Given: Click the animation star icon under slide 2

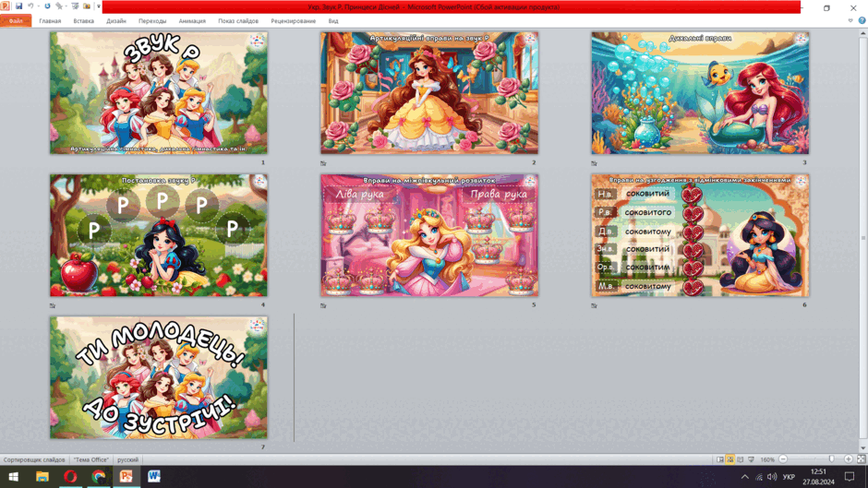Looking at the screenshot, I should 323,163.
